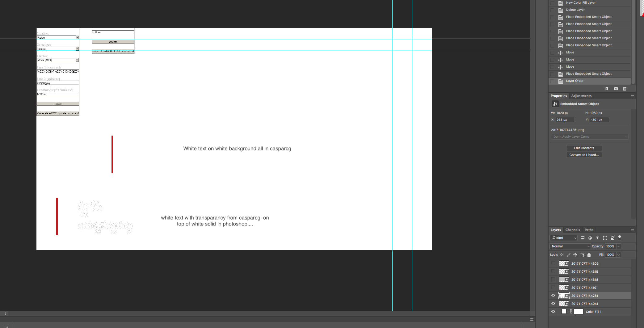Click the filter for Adjustment layers icon
Viewport: 644px width, 328px height.
(x=590, y=238)
